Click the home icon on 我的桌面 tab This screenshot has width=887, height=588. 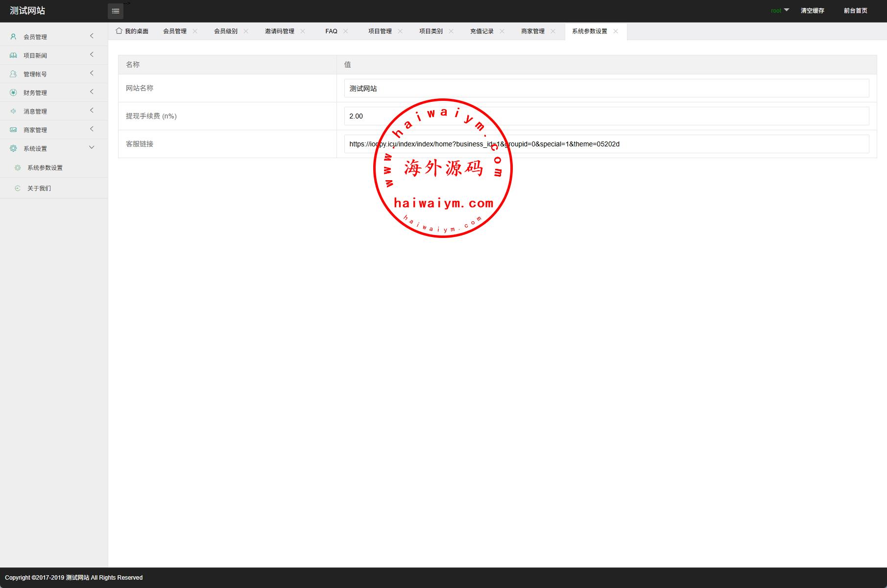point(119,31)
